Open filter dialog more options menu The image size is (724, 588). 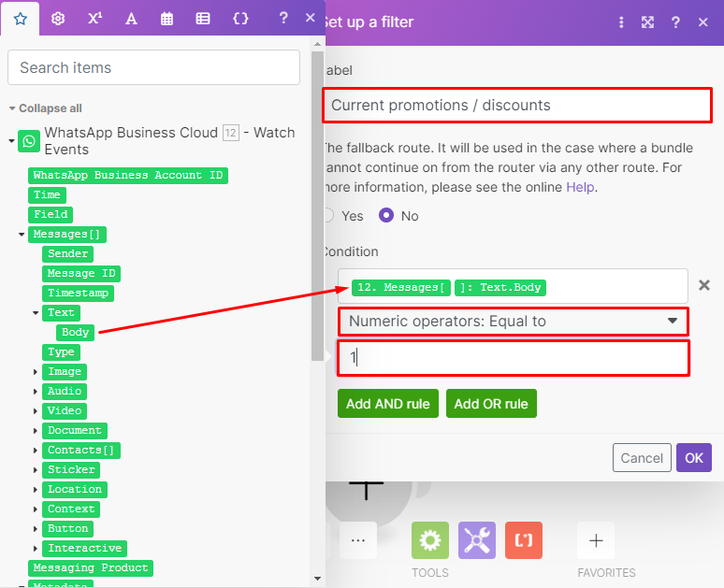(621, 22)
